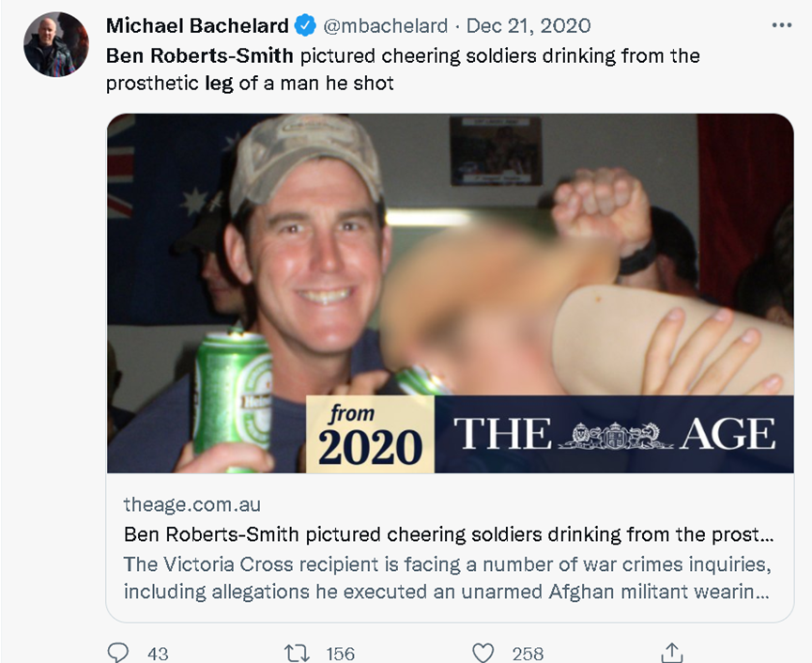This screenshot has height=663, width=812.
Task: Click the tweet text about prosthetic leg
Action: point(403,69)
